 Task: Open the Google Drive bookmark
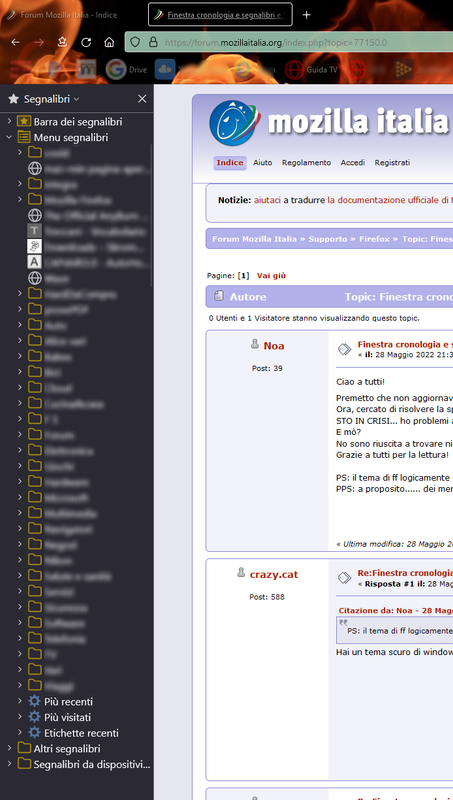point(128,70)
